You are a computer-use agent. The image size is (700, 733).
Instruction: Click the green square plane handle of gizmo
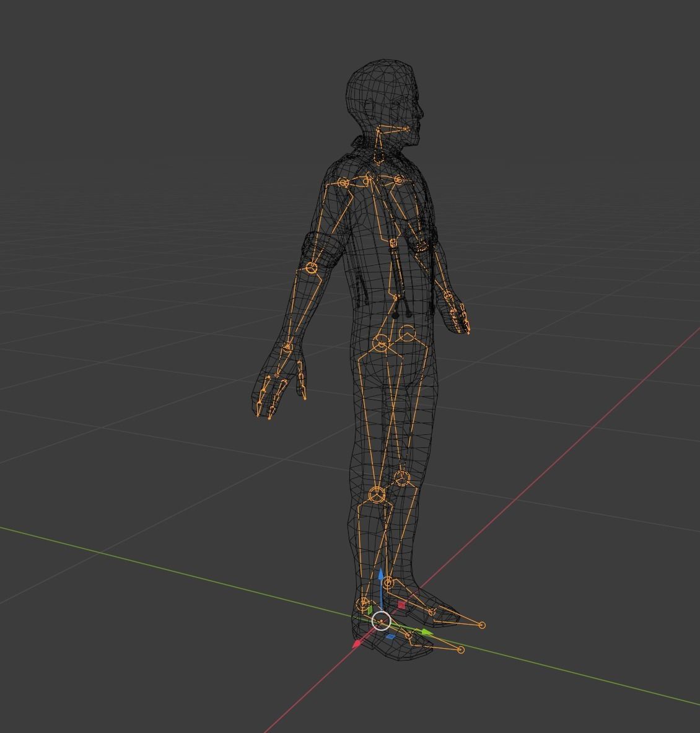coord(370,610)
